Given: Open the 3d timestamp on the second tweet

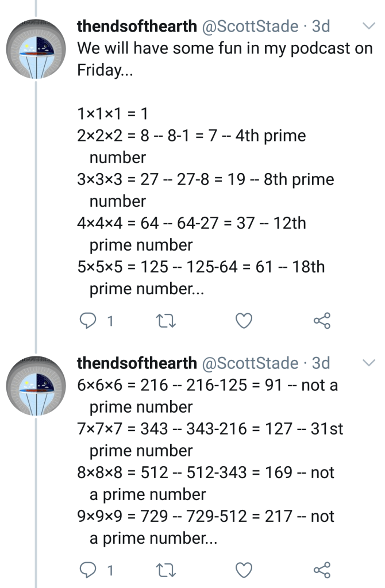Looking at the screenshot, I should [321, 363].
